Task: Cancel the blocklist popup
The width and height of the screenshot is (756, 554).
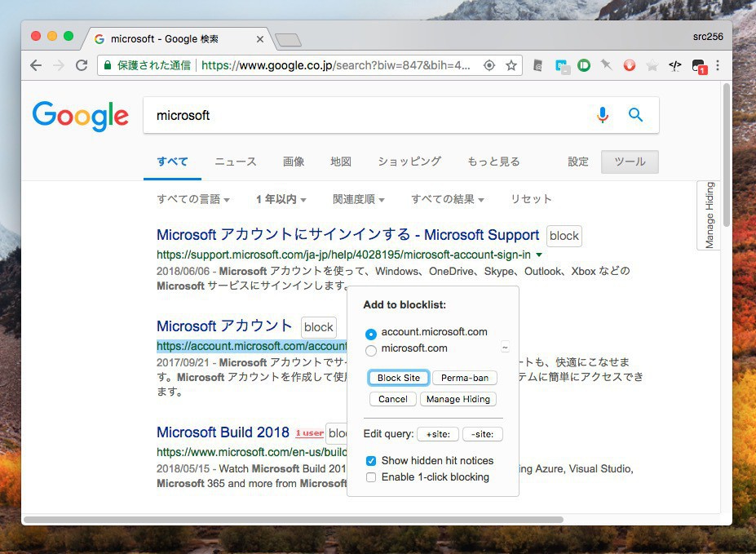Action: (x=393, y=399)
